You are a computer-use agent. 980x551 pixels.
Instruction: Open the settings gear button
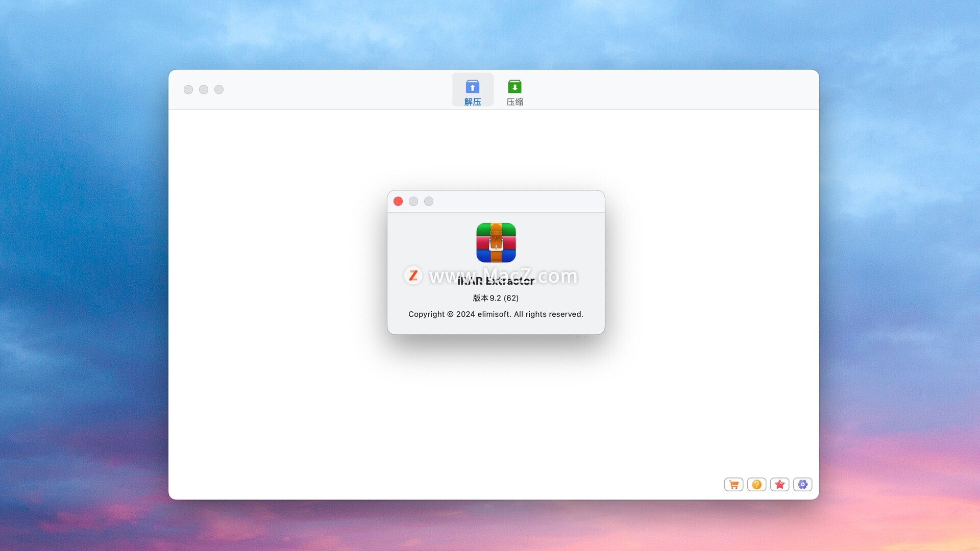(x=803, y=485)
